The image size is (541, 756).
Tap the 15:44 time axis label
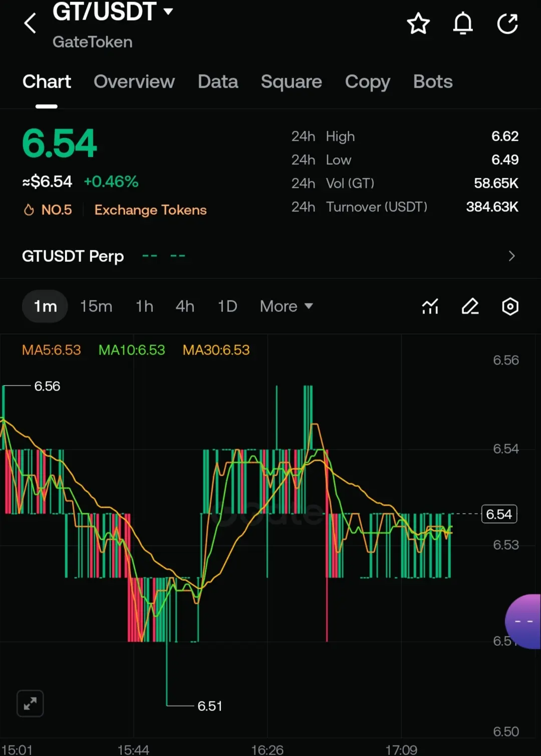(133, 749)
